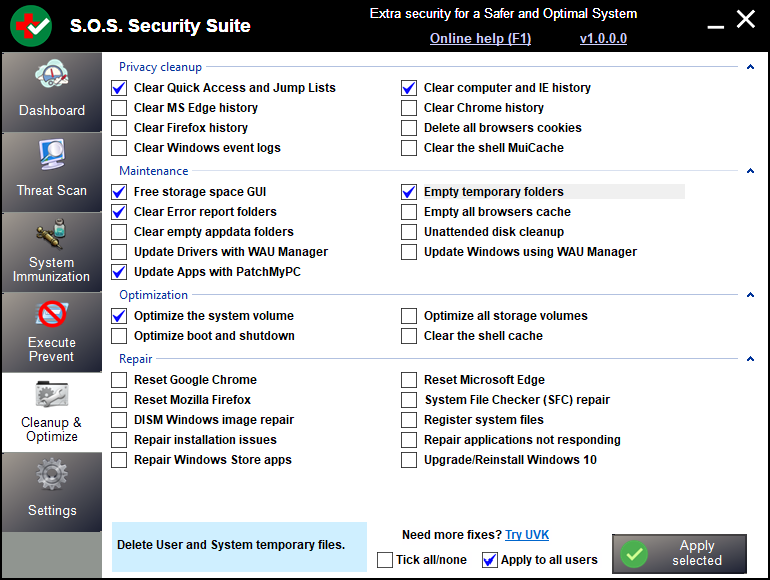Toggle the Tick all/none checkbox
The image size is (770, 580).
coord(385,560)
